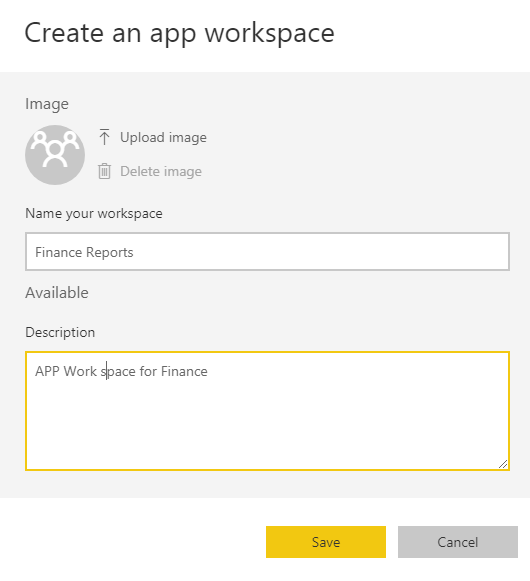
Task: Click the upload arrow icon
Action: pos(105,137)
